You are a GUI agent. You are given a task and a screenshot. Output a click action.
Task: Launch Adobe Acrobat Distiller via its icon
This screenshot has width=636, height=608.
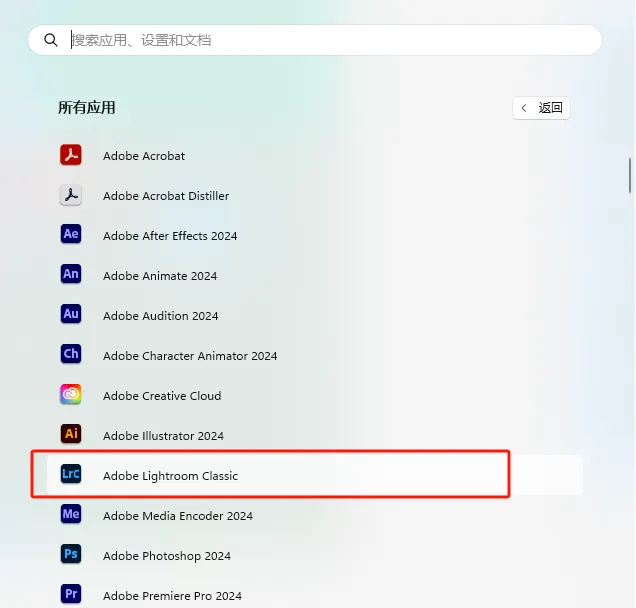(x=71, y=195)
